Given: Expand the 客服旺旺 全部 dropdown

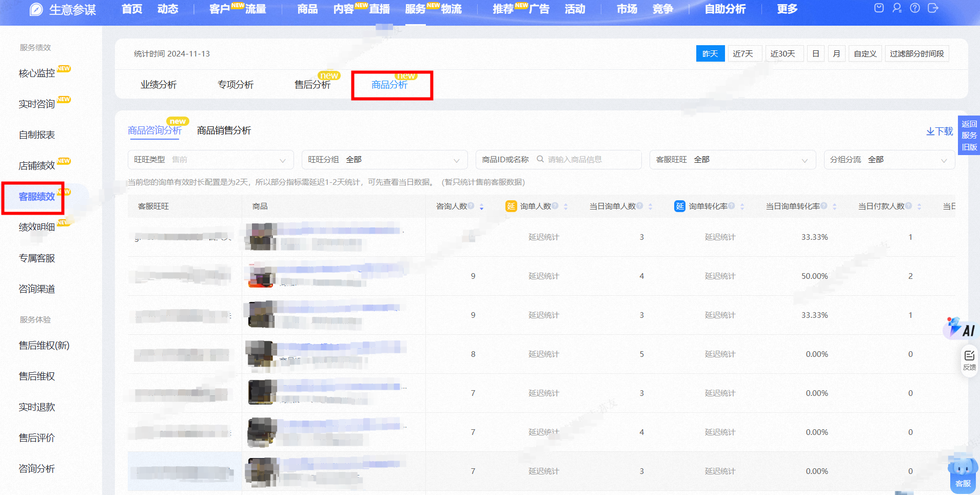Looking at the screenshot, I should (733, 160).
